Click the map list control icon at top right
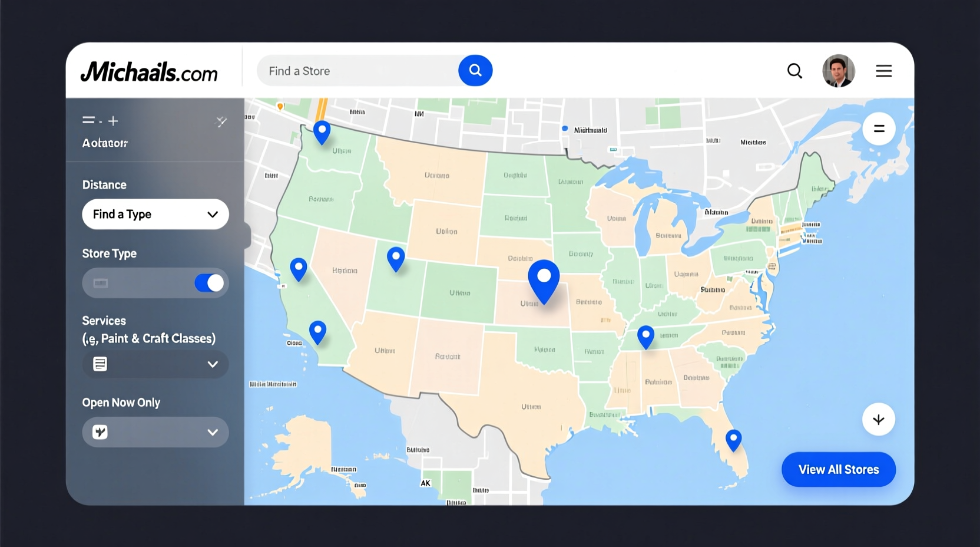This screenshot has height=547, width=980. coord(879,128)
